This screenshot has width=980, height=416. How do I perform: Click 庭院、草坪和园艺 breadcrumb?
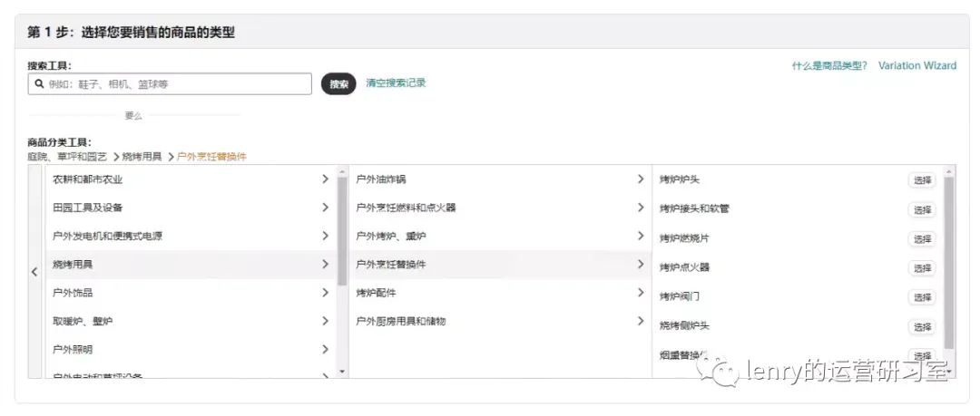pyautogui.click(x=67, y=157)
